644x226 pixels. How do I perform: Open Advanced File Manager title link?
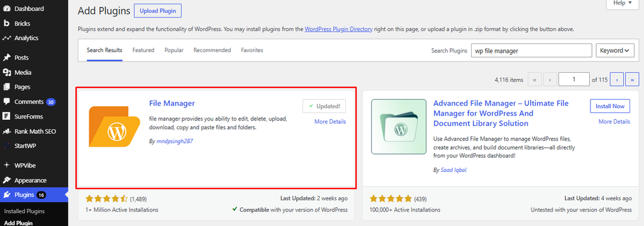501,113
